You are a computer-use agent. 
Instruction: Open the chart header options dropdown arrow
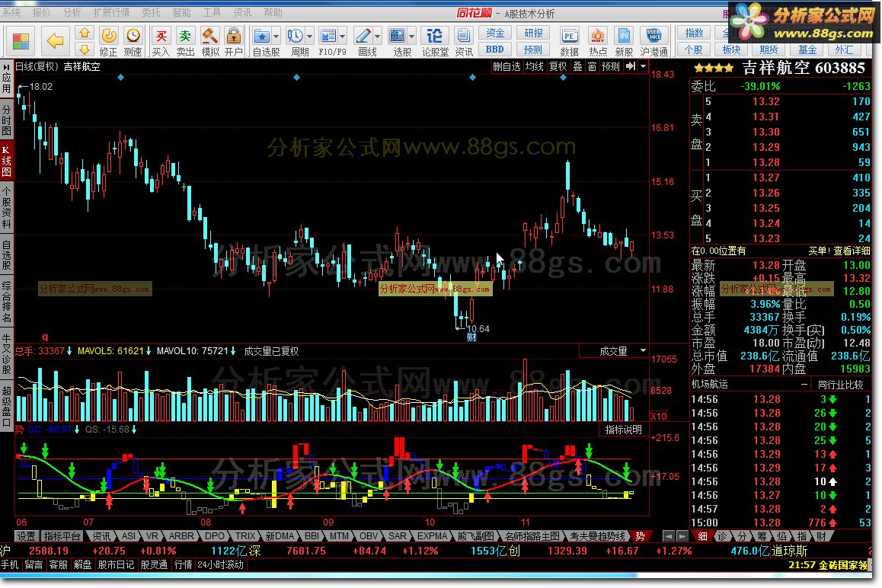643,66
